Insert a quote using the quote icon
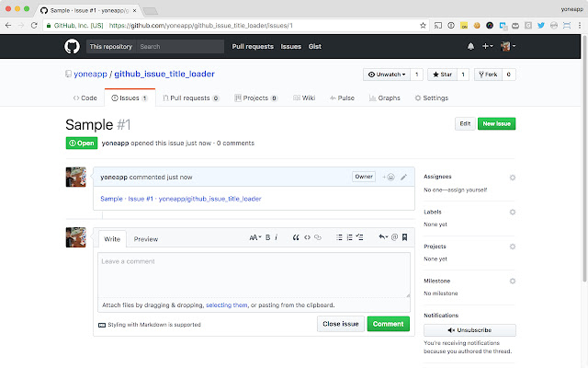Viewport: 588px width, 368px height. click(x=296, y=237)
